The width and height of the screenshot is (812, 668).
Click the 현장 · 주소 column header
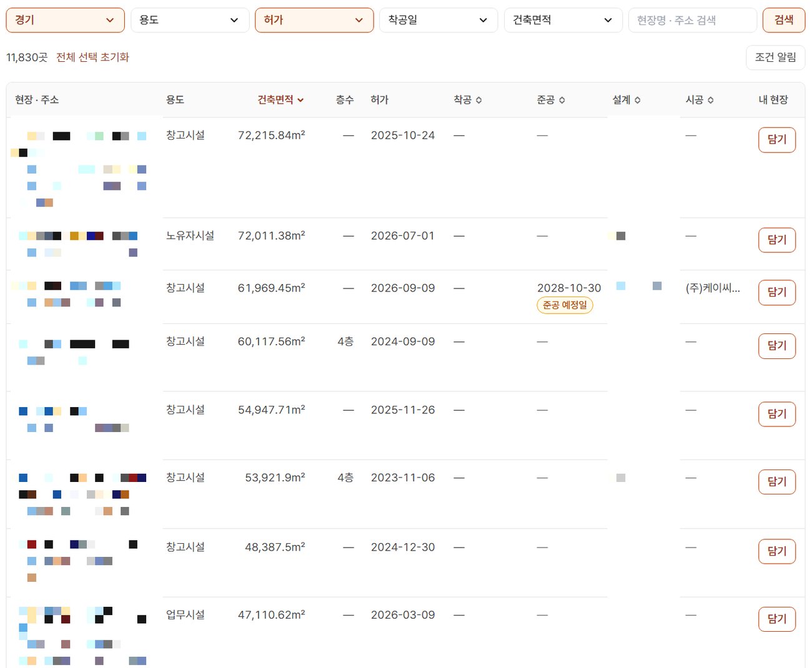(x=37, y=100)
